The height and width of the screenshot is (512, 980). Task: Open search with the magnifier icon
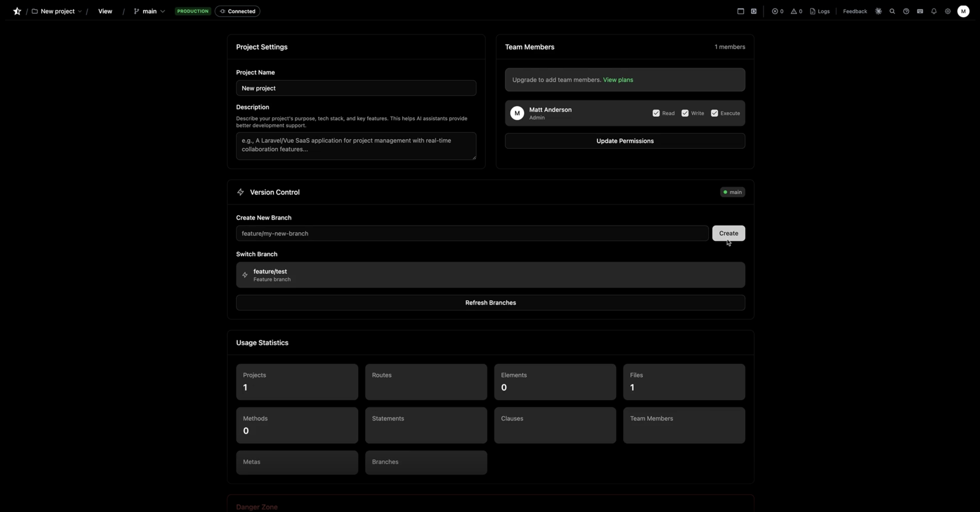click(892, 11)
